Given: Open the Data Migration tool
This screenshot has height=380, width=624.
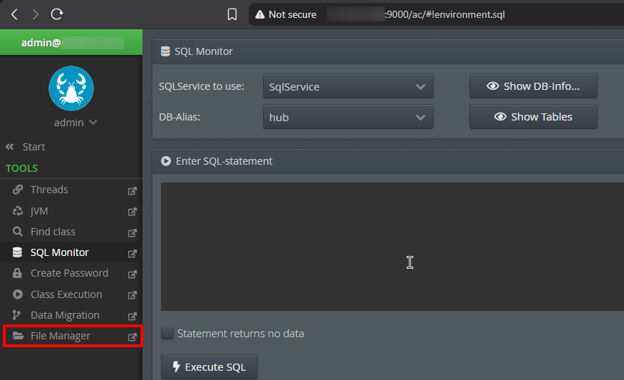Looking at the screenshot, I should [65, 315].
